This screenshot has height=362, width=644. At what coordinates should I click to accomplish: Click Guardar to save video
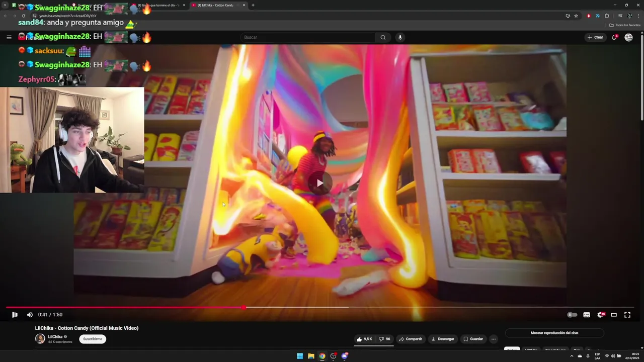click(473, 339)
